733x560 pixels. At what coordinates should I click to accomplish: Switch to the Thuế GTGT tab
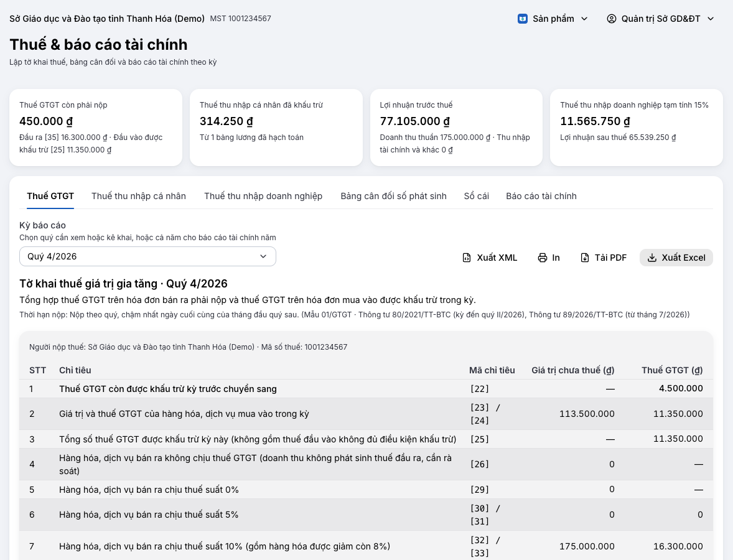pos(50,197)
